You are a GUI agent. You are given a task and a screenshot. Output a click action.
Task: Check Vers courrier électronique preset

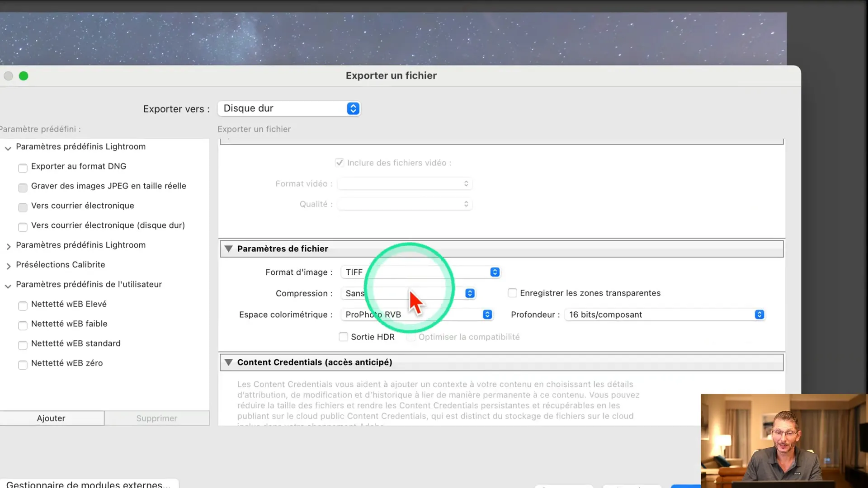23,207
